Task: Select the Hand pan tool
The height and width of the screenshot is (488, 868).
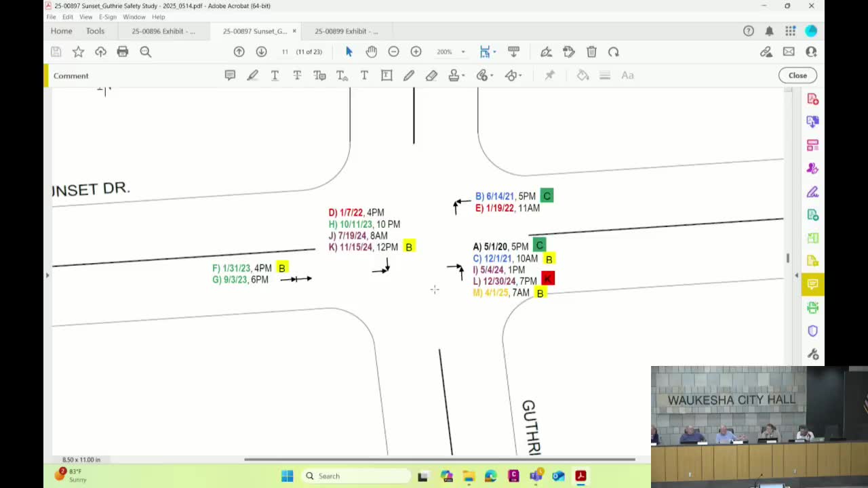Action: click(x=371, y=52)
